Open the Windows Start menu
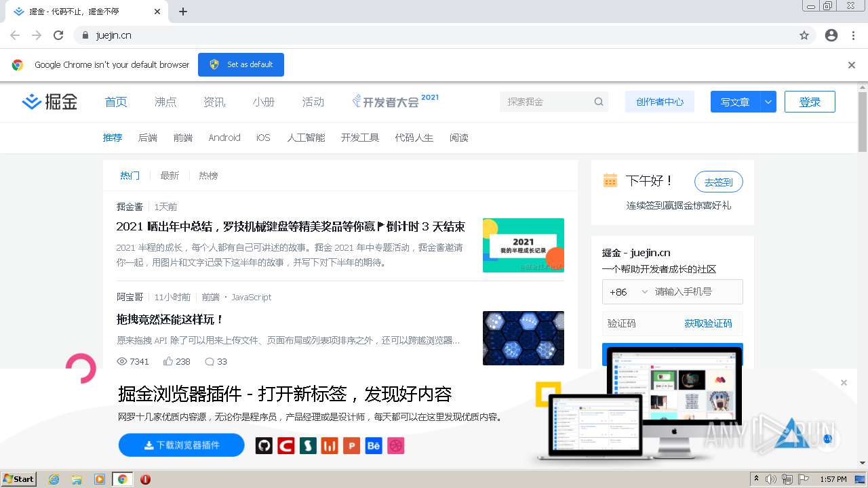The image size is (868, 488). coord(19,479)
